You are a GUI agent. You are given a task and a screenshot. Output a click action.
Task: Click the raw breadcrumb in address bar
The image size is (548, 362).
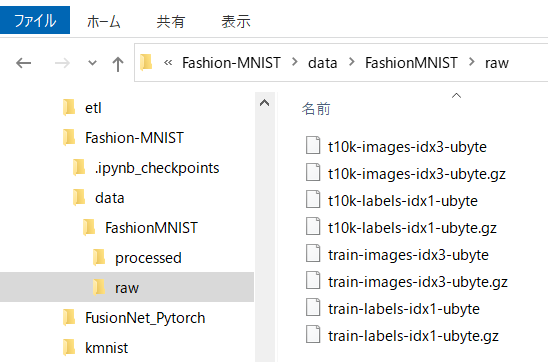pyautogui.click(x=497, y=63)
